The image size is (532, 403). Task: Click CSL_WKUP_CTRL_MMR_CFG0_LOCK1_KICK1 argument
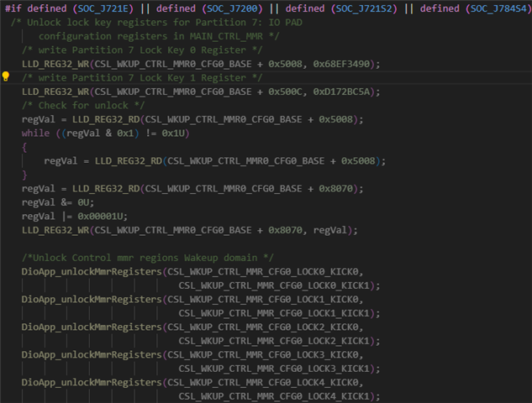(274, 313)
